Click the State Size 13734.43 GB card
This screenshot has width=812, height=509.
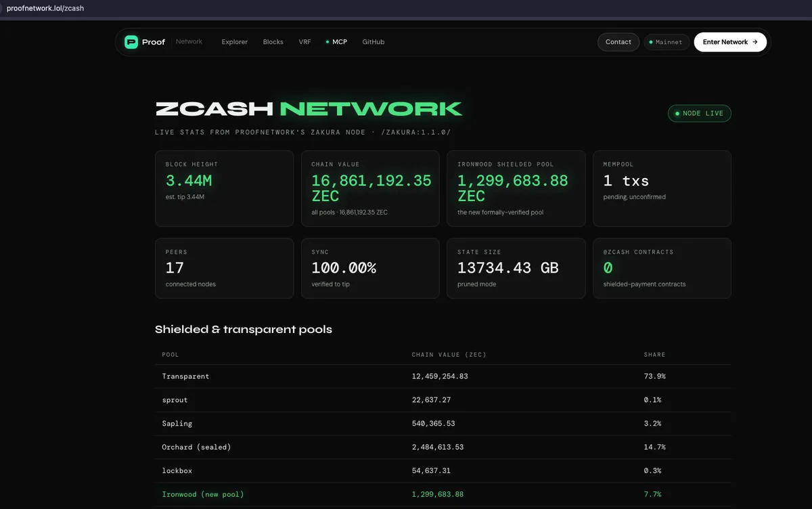click(x=516, y=268)
